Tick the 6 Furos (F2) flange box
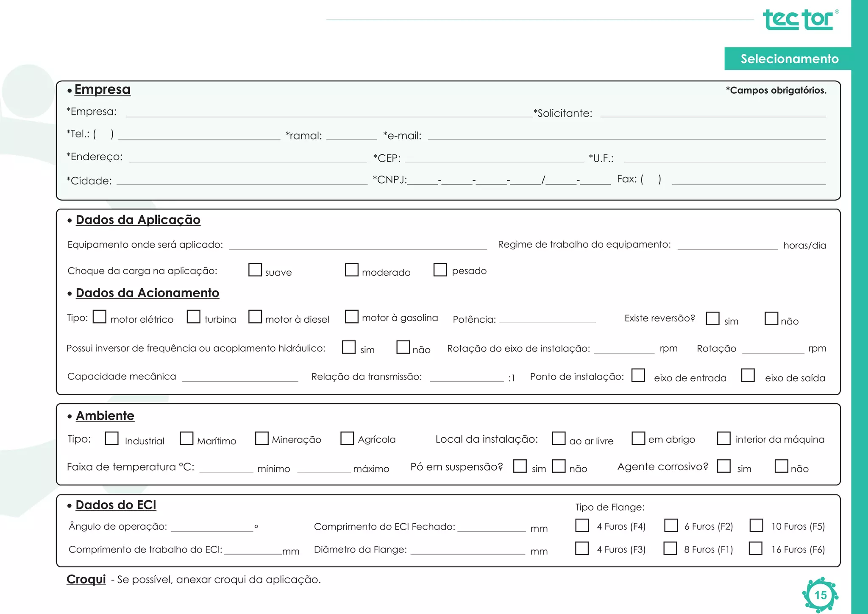The image size is (868, 614). coord(670,525)
